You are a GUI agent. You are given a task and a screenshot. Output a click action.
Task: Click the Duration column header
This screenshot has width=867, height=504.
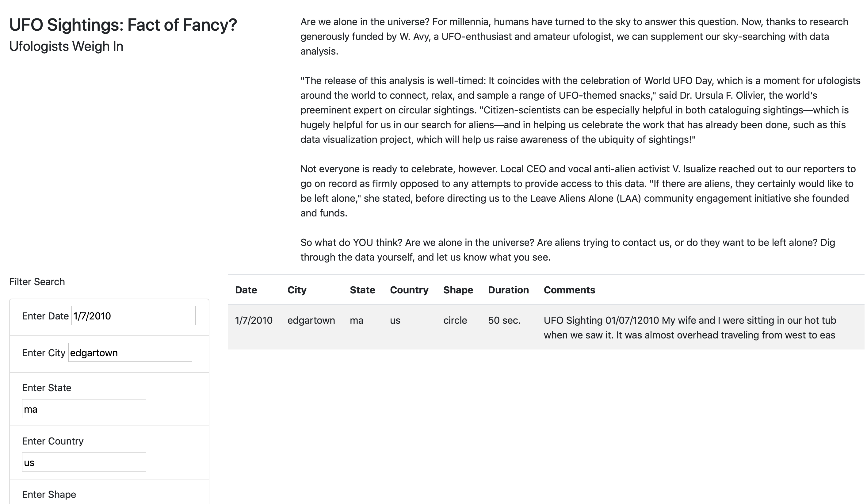(509, 290)
